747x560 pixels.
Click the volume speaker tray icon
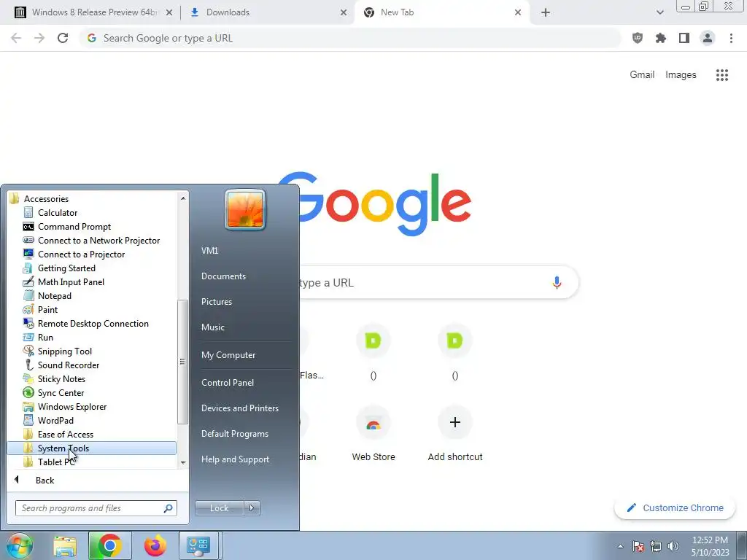(673, 546)
